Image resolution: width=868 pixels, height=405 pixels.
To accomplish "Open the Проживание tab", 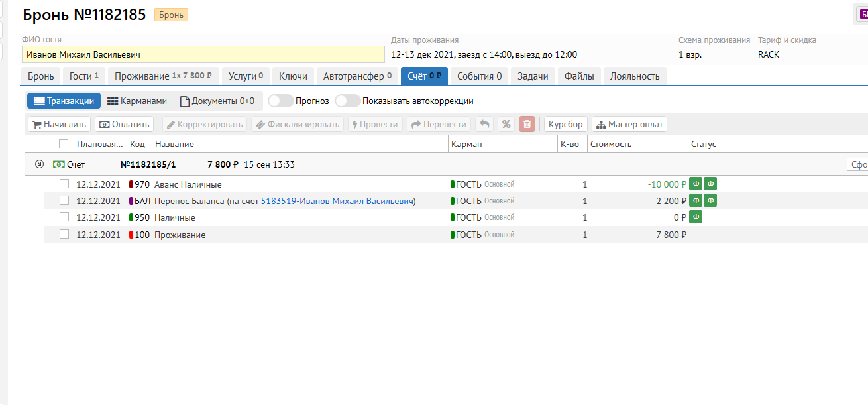I will pos(163,76).
